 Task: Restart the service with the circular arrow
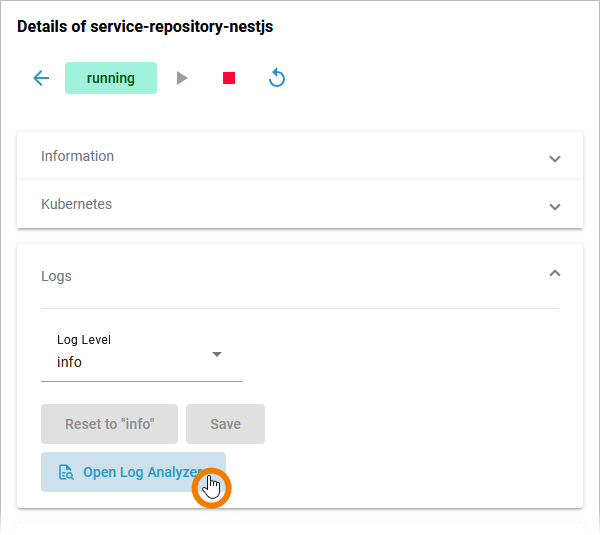pos(278,78)
